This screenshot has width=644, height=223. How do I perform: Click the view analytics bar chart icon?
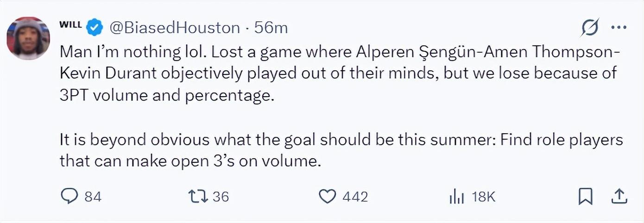coord(456,197)
